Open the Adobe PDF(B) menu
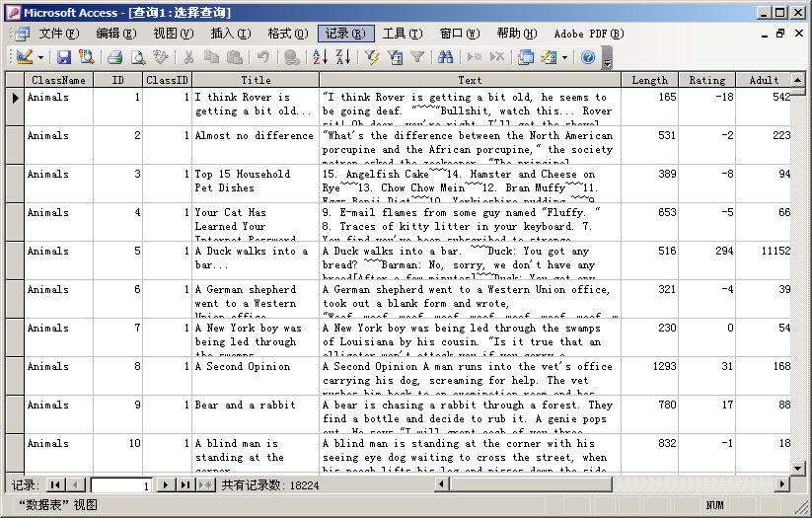812x518 pixels. [x=589, y=34]
